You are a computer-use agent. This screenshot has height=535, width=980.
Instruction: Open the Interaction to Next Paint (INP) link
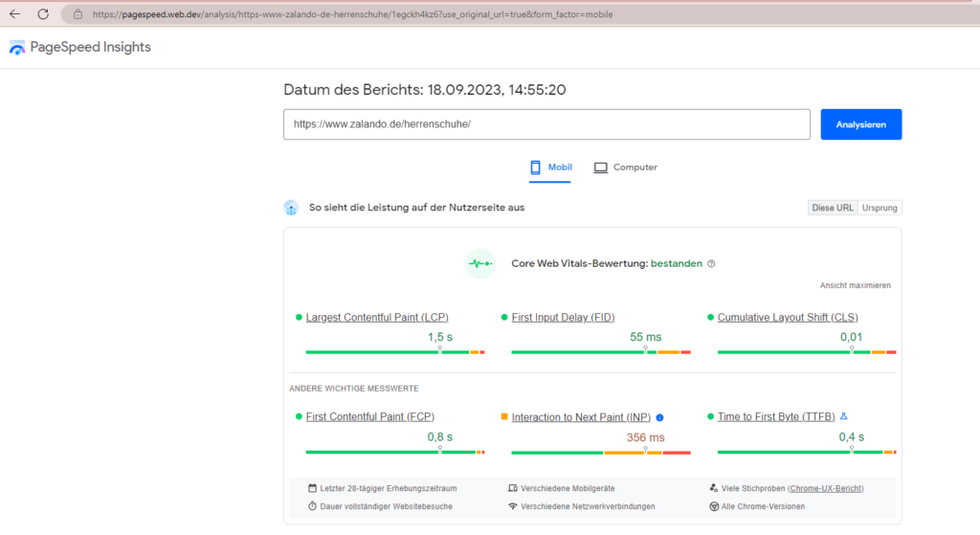(x=581, y=417)
